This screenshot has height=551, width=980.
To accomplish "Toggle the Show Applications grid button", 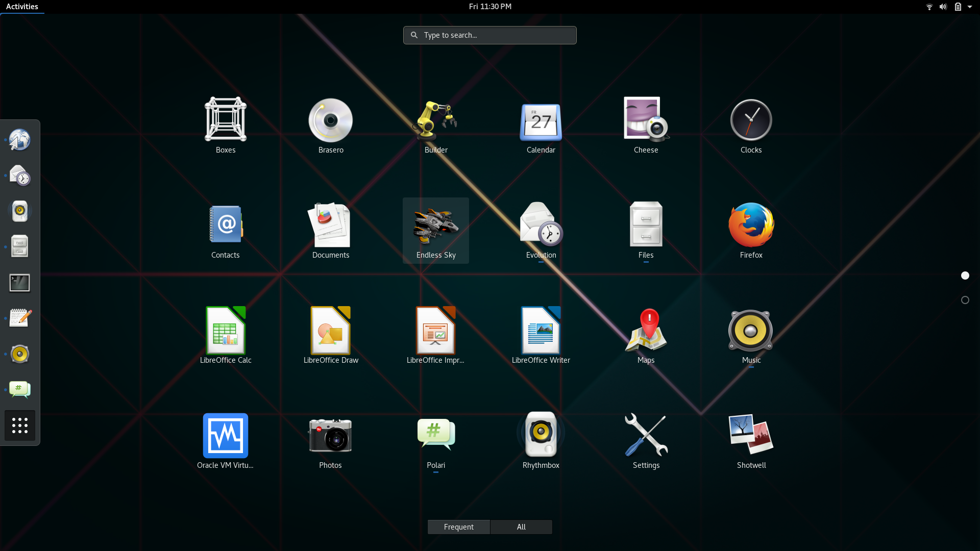I will [x=20, y=425].
